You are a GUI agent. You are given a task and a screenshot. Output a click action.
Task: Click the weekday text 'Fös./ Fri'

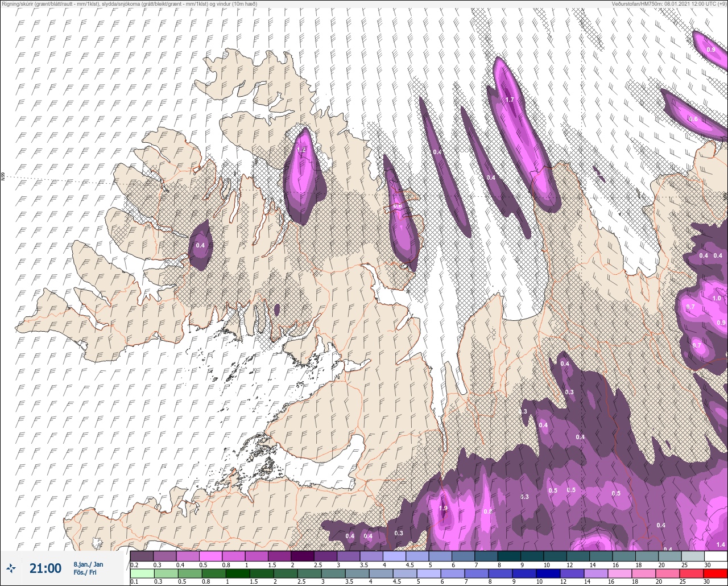click(x=85, y=572)
